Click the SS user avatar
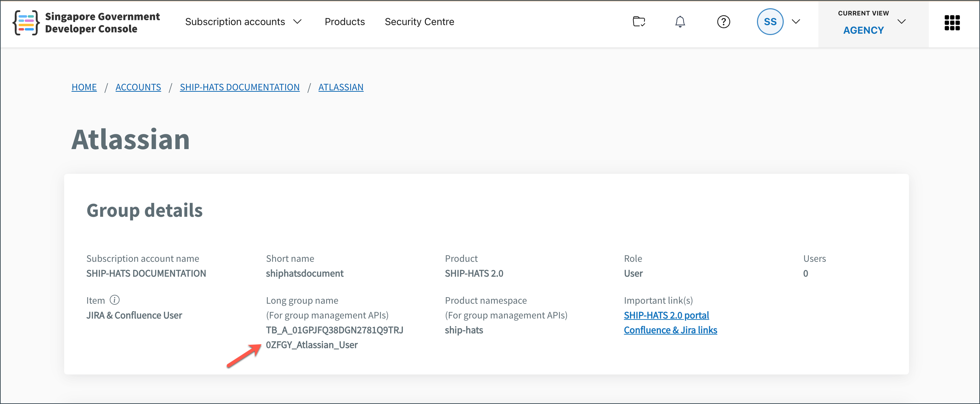Screen dimensions: 980x404 [x=770, y=22]
